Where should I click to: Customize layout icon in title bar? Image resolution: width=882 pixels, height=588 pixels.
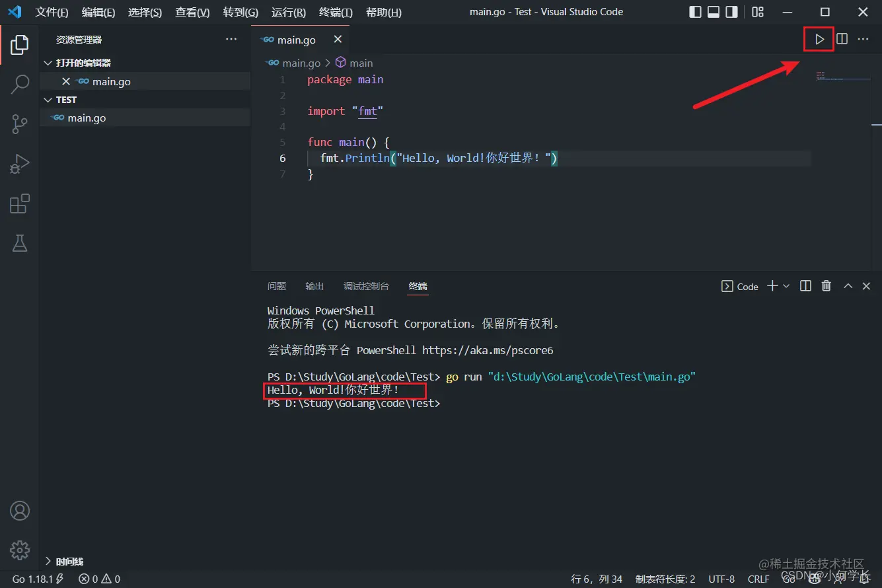(x=758, y=12)
